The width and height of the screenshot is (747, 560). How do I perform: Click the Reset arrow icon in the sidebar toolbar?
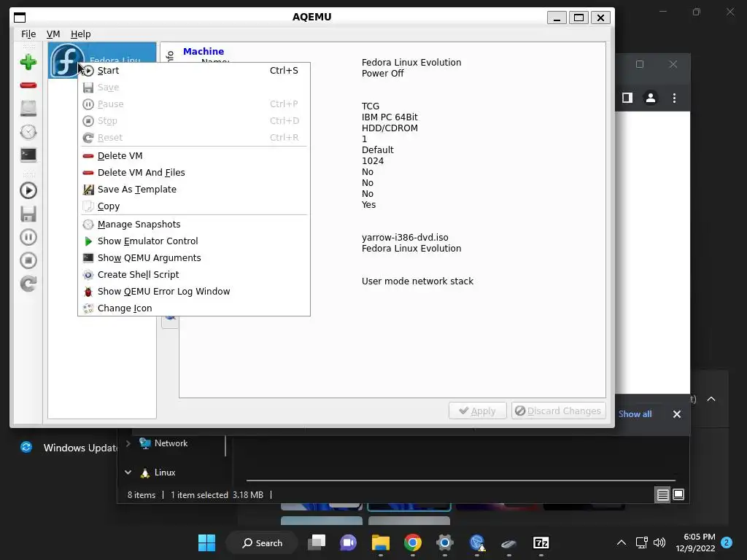[x=28, y=284]
